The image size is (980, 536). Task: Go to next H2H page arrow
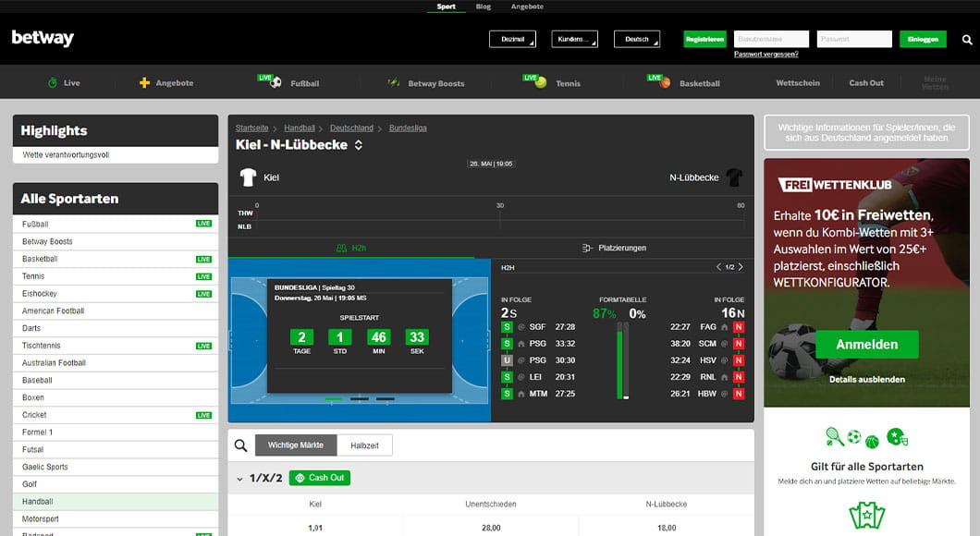pyautogui.click(x=741, y=267)
